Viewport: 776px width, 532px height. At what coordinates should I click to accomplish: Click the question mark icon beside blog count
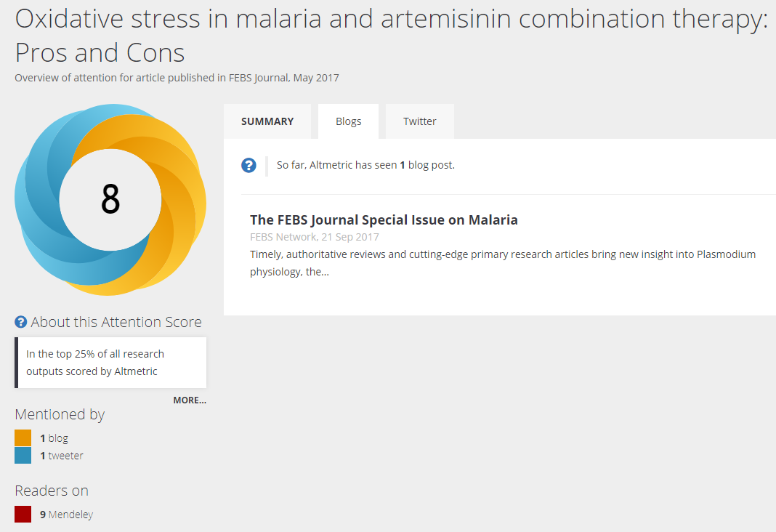click(x=248, y=166)
